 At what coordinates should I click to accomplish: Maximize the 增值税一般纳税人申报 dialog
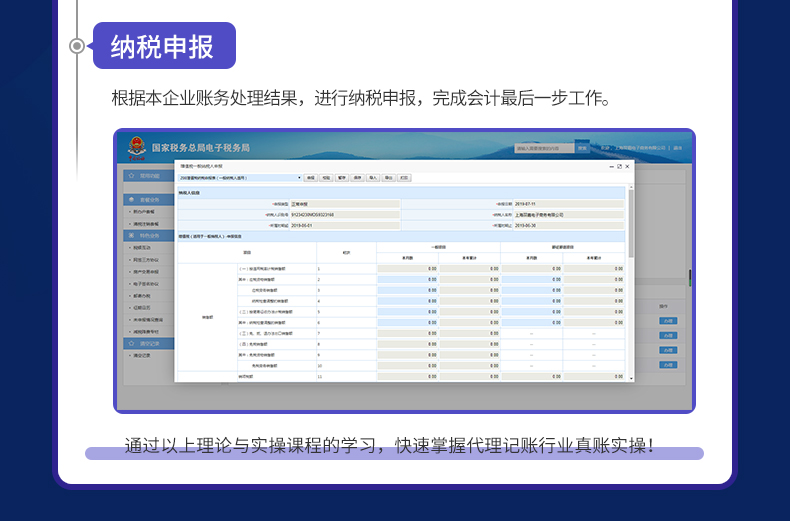point(619,166)
